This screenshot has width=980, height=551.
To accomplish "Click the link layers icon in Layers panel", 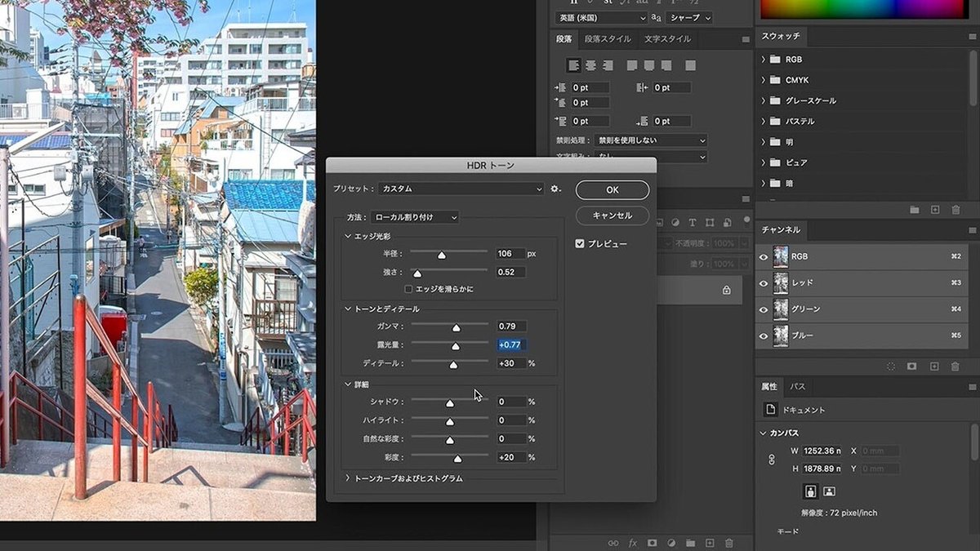I will tap(612, 543).
